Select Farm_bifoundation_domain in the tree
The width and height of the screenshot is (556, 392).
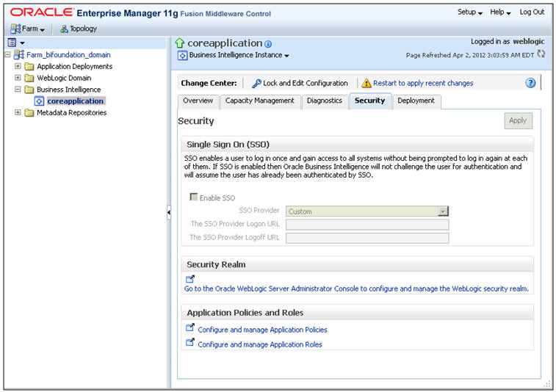pos(68,55)
